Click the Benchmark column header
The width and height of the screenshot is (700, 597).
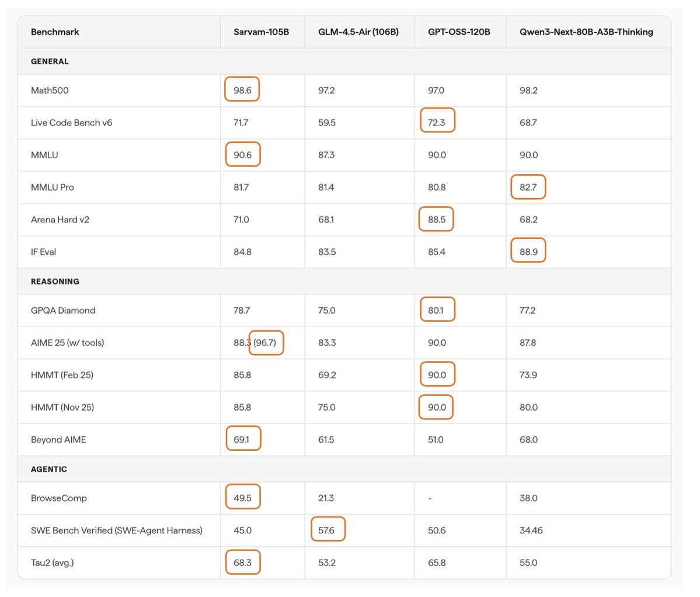pyautogui.click(x=55, y=32)
